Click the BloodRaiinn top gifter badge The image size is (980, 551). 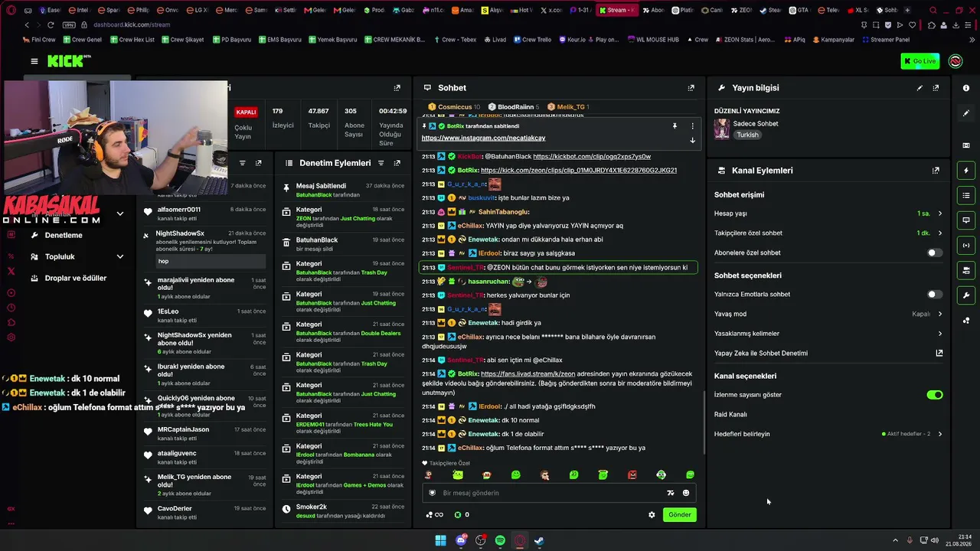tap(513, 107)
